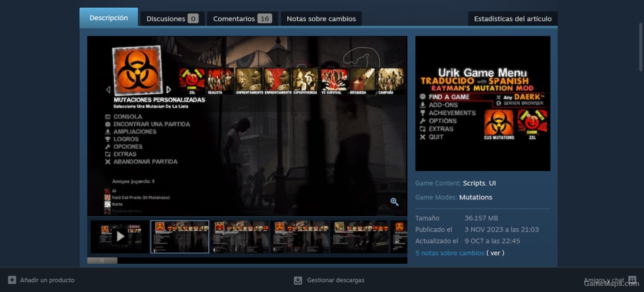This screenshot has width=644, height=292.
Task: Click ABANDONAR PARTIDA in preview
Action: (145, 162)
